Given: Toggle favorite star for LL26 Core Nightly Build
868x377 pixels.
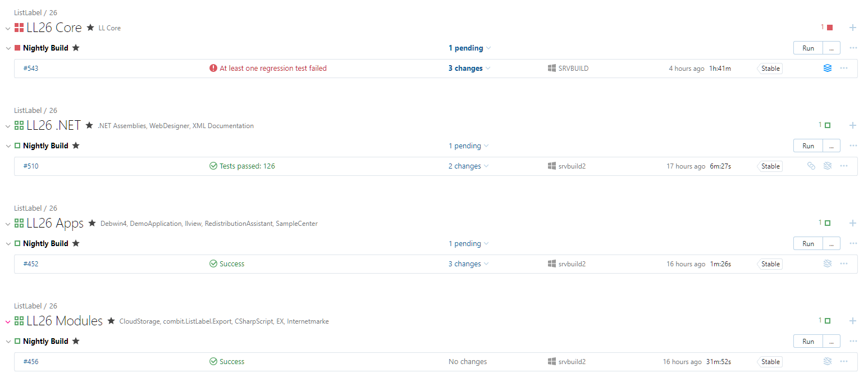Looking at the screenshot, I should point(76,48).
